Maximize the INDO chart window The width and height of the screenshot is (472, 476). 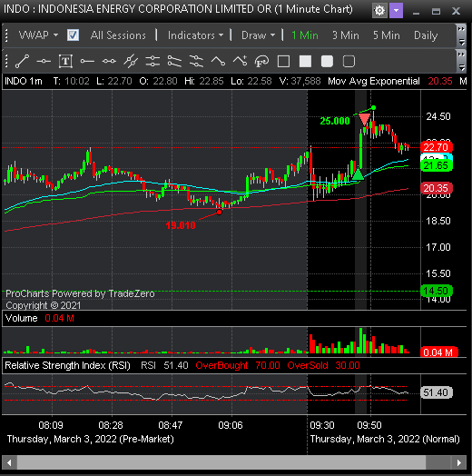[x=436, y=12]
